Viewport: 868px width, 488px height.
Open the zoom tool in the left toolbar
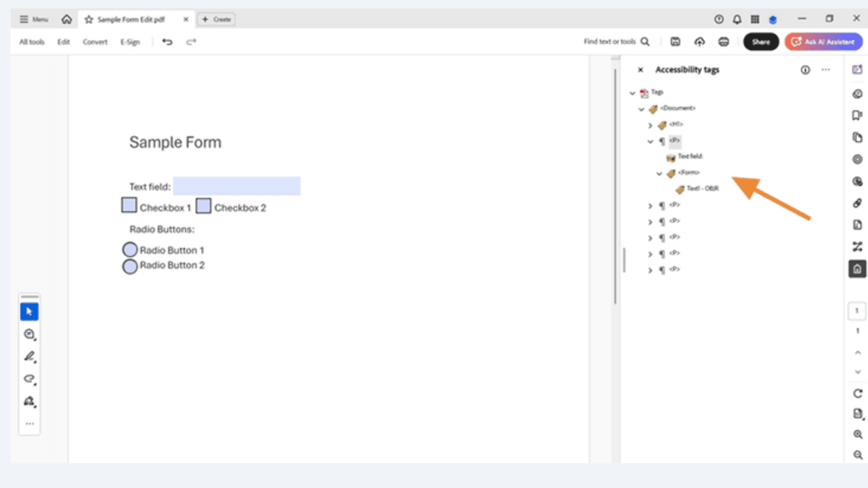(x=29, y=334)
